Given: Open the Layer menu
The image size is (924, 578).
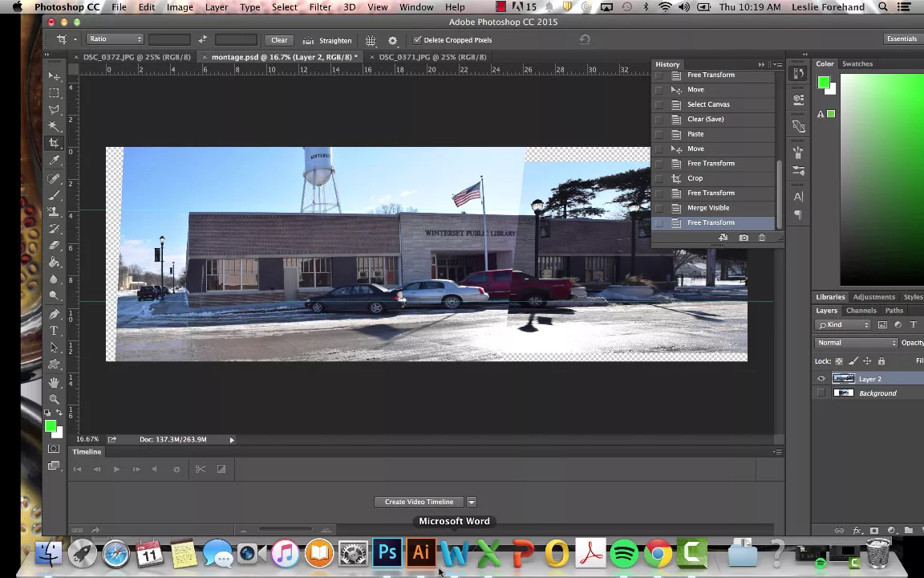Looking at the screenshot, I should (x=217, y=7).
